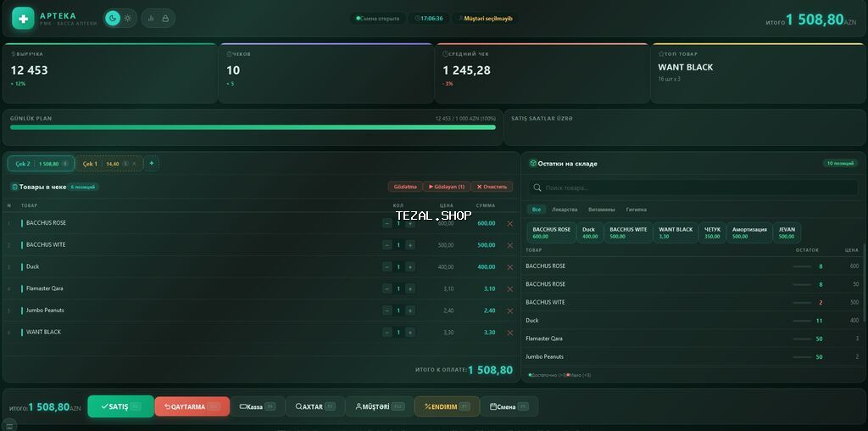
Task: Click the 'QAYTARMA' return button
Action: pos(192,406)
